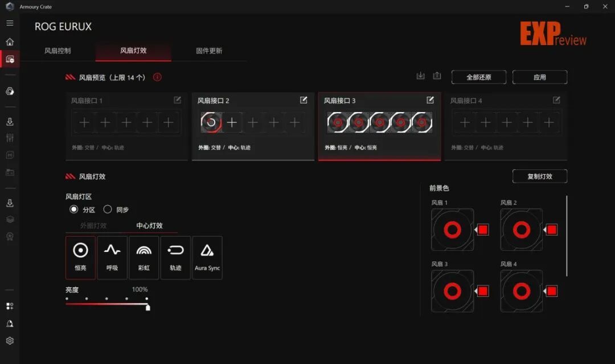Select the 轨迹 lighting effect
Viewport: 615px width, 364px height.
176,258
